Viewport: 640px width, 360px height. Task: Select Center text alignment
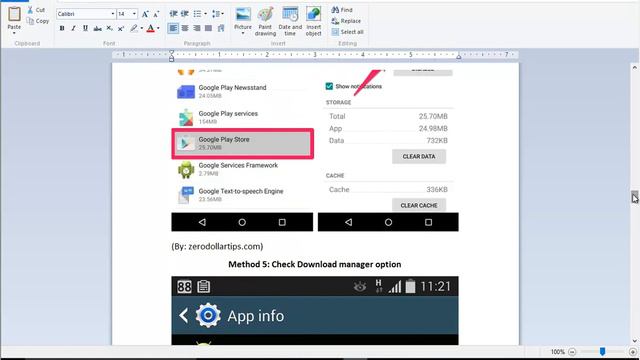(x=185, y=28)
